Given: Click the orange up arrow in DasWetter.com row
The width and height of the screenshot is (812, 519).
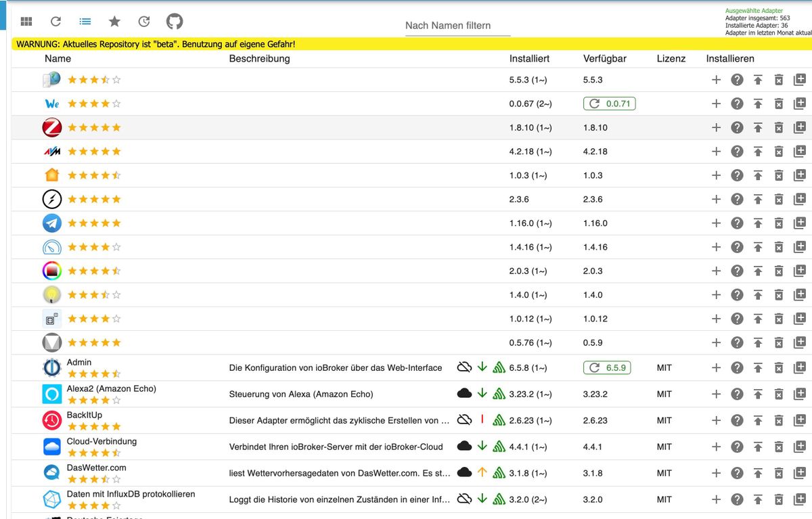Looking at the screenshot, I should coord(482,473).
